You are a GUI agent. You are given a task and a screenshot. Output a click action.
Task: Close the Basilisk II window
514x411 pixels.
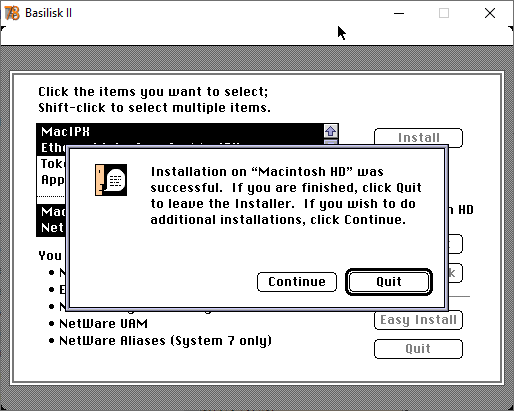coord(490,13)
